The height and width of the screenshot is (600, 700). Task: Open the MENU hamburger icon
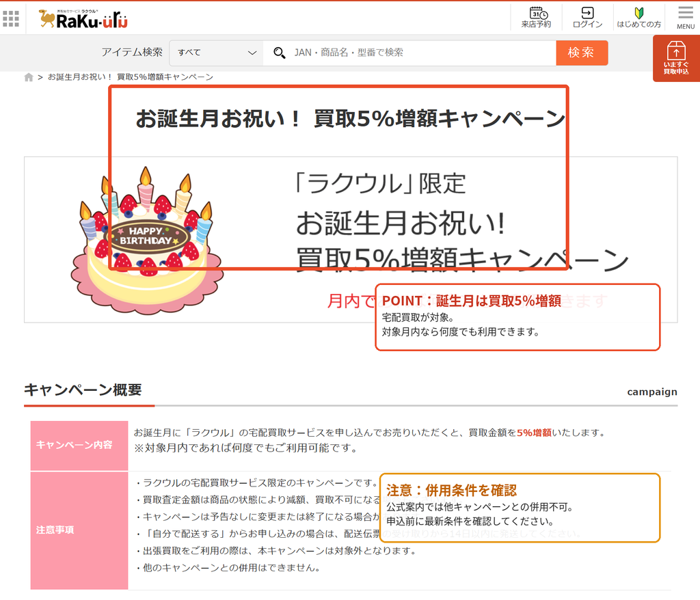(x=686, y=17)
